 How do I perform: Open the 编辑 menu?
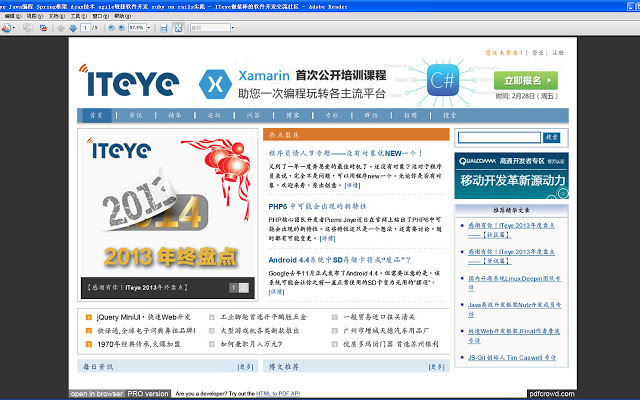click(x=12, y=16)
